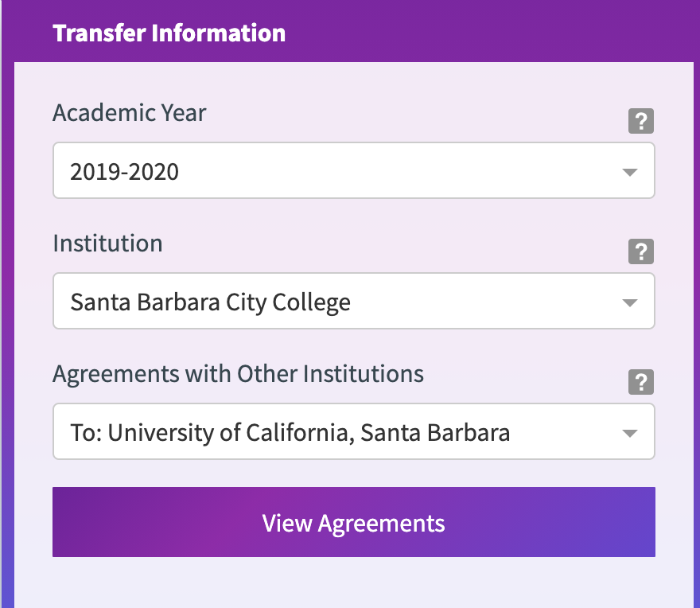Viewport: 700px width, 608px height.
Task: Click the Institution dropdown arrow
Action: [630, 301]
